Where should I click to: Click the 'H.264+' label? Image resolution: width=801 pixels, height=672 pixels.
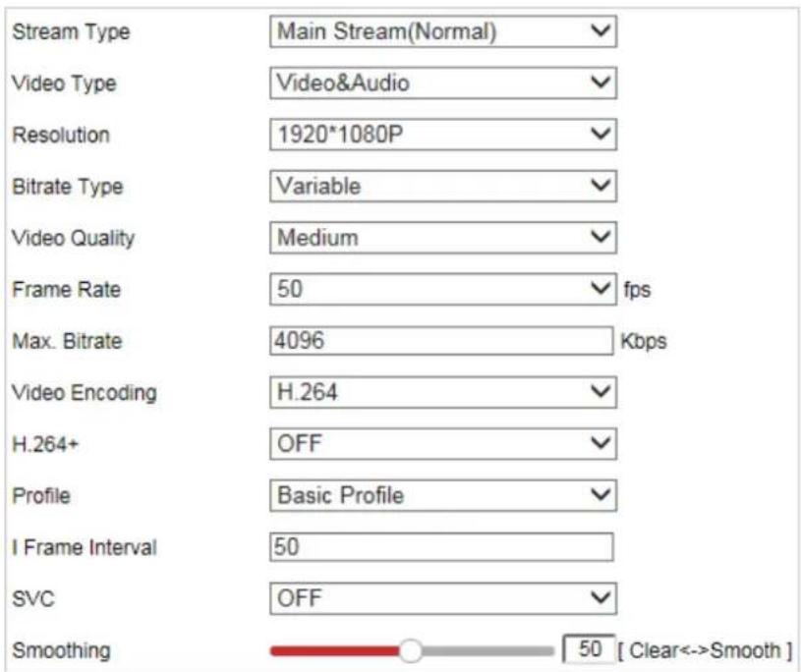[x=45, y=445]
